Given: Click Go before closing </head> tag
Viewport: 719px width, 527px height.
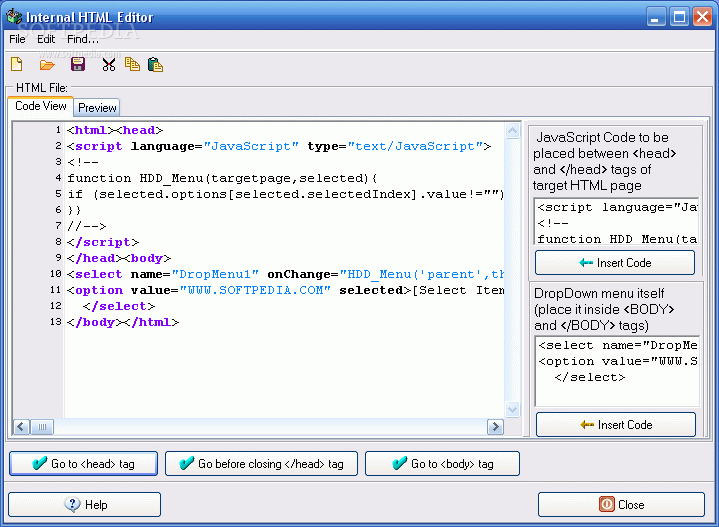Looking at the screenshot, I should pos(261,464).
